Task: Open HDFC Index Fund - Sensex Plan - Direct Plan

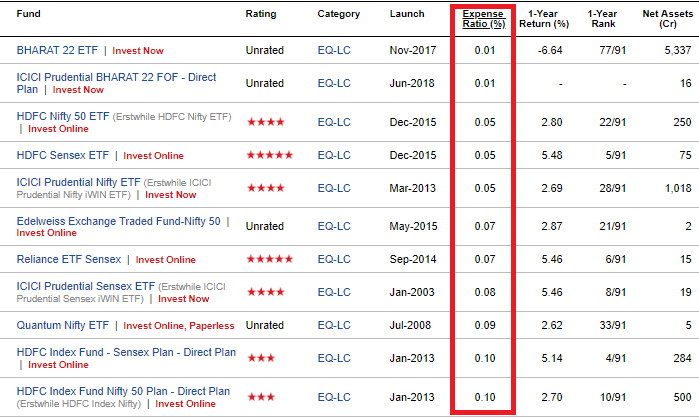Action: tap(126, 352)
